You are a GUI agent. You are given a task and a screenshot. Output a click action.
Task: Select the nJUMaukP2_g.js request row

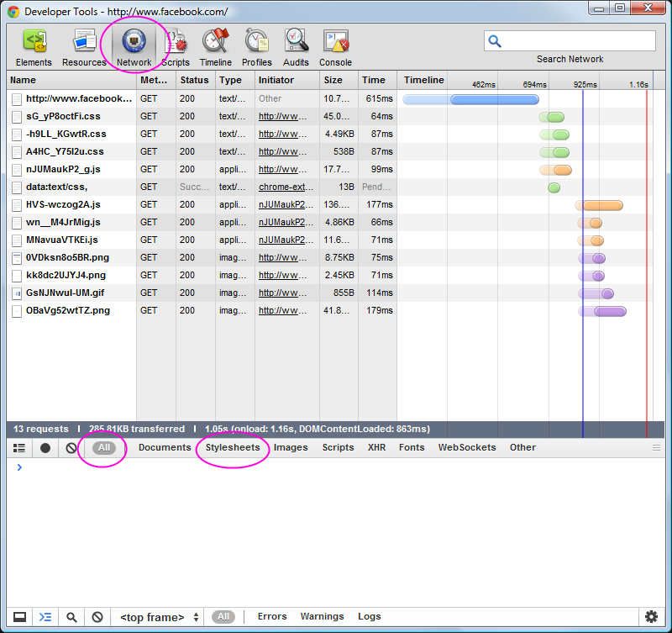coord(329,170)
